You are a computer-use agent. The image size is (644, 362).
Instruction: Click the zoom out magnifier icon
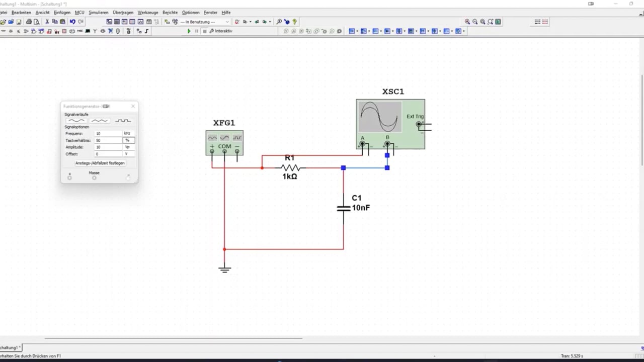tap(475, 22)
